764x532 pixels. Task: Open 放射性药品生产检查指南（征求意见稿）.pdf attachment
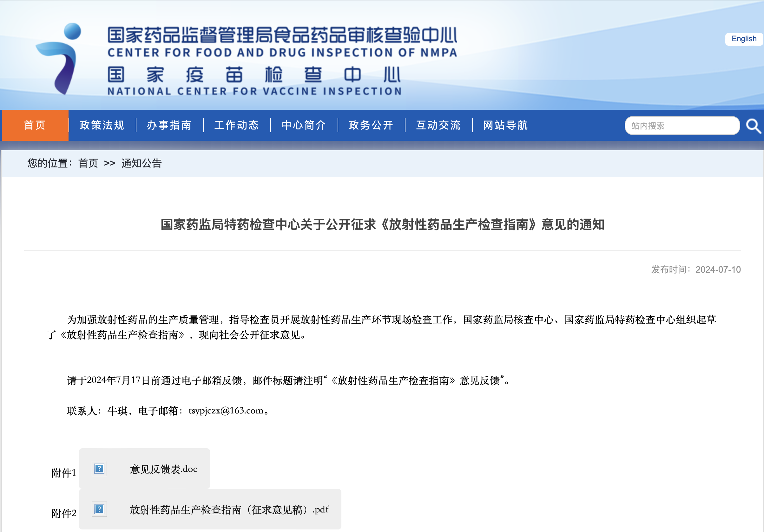click(229, 510)
